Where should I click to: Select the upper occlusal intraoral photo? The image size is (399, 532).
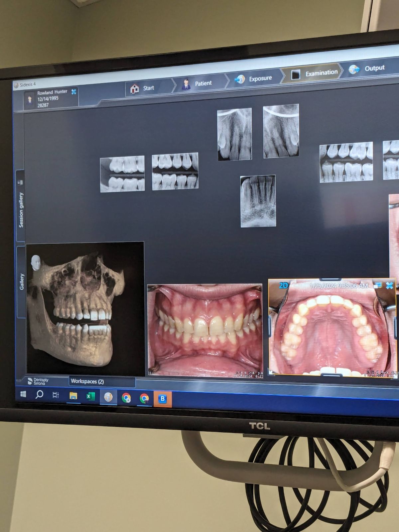(x=332, y=329)
